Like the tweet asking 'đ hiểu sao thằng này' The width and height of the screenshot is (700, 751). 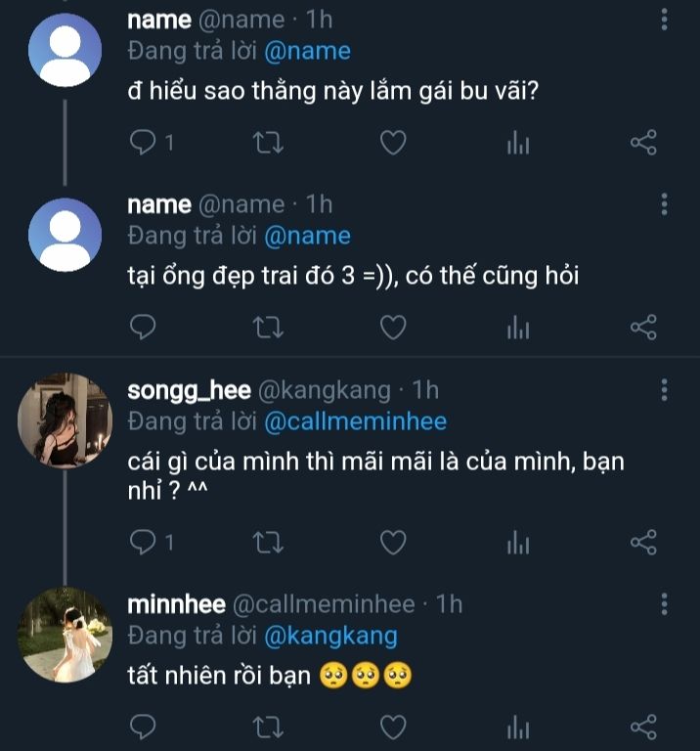coord(393,143)
